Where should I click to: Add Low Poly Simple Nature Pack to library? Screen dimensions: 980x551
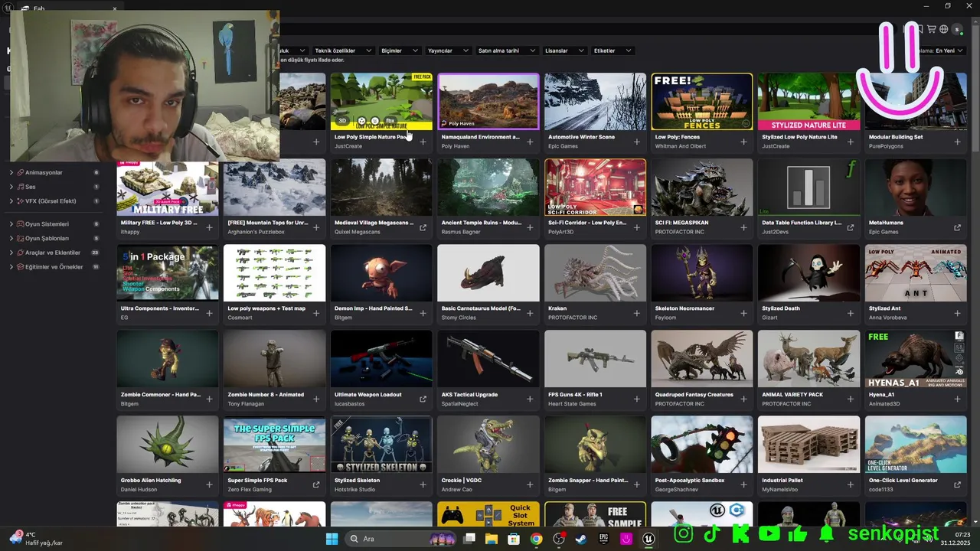pos(423,142)
